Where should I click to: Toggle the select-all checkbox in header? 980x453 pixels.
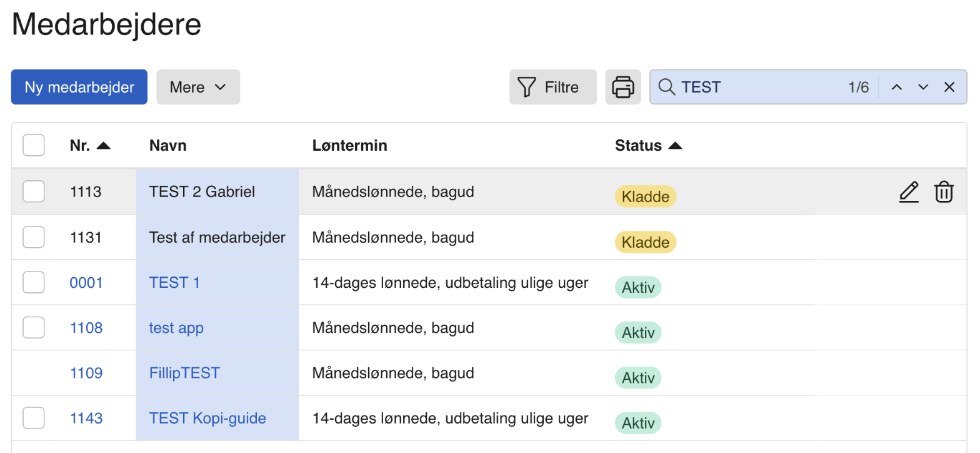pos(34,146)
